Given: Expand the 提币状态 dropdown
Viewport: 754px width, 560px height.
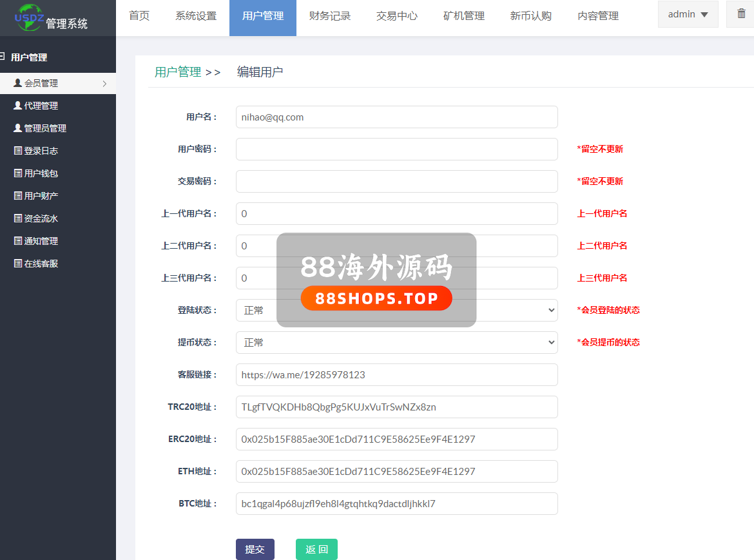Looking at the screenshot, I should point(396,342).
